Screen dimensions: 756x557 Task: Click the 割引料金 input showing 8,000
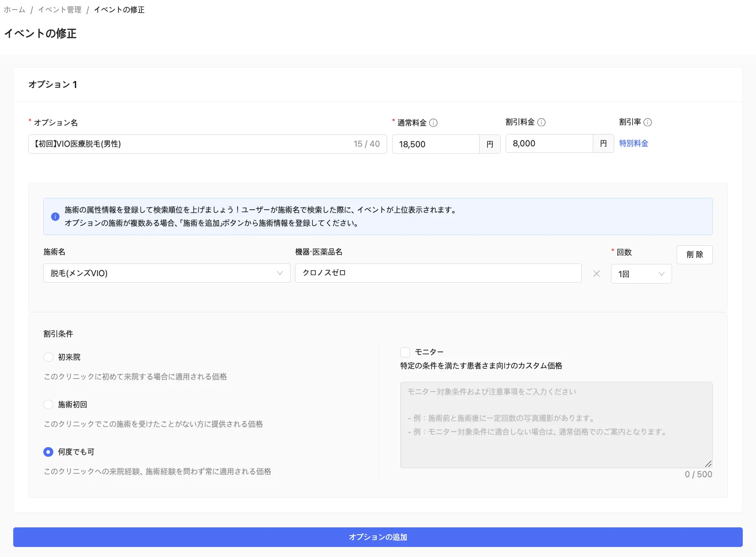(549, 143)
